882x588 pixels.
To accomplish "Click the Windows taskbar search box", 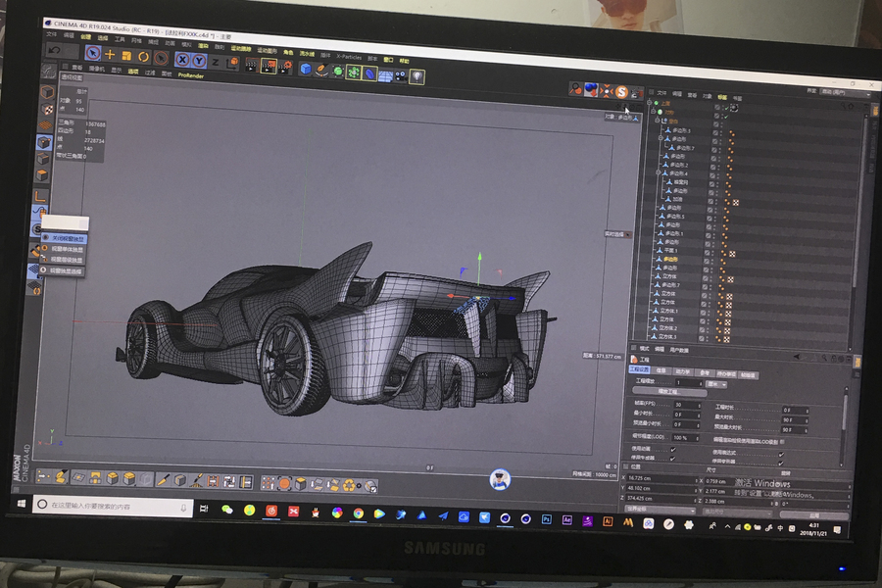I will (113, 506).
